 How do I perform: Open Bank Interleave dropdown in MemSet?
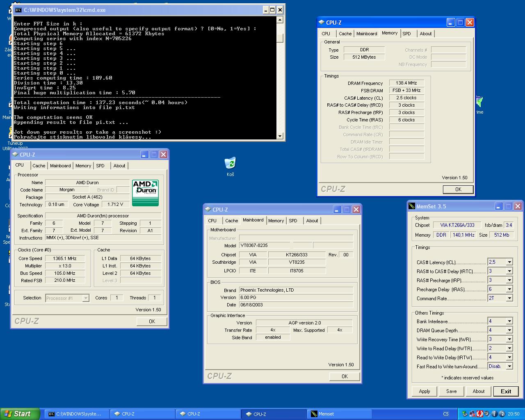[509, 321]
